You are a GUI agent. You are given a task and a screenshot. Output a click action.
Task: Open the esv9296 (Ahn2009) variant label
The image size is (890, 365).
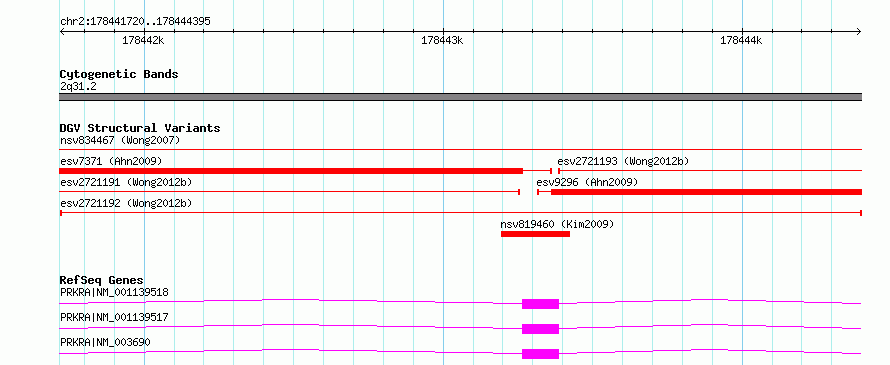(x=587, y=182)
